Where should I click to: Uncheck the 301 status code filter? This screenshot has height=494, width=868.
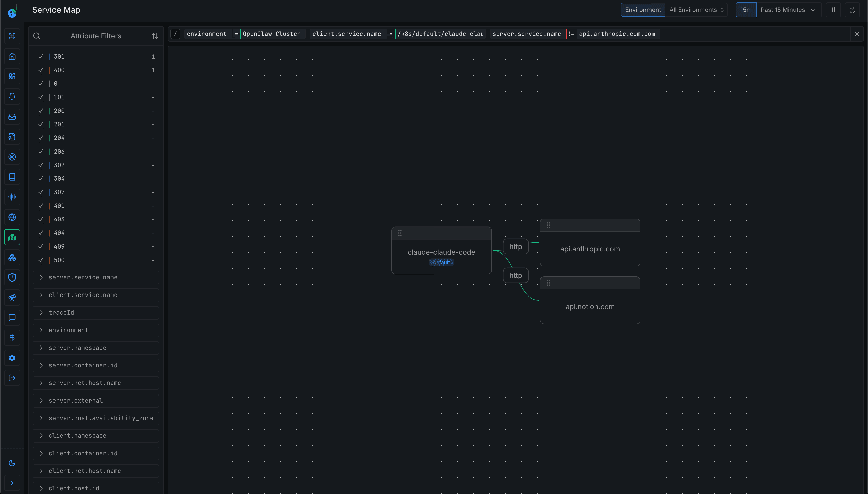41,56
